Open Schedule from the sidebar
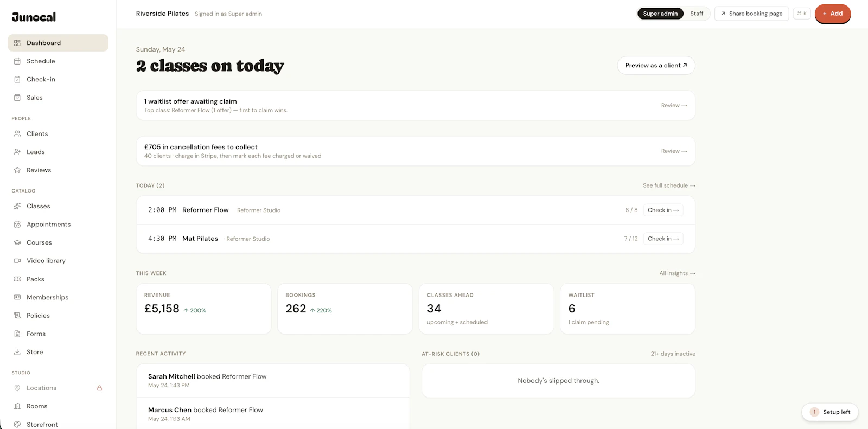The image size is (868, 429). pyautogui.click(x=58, y=61)
